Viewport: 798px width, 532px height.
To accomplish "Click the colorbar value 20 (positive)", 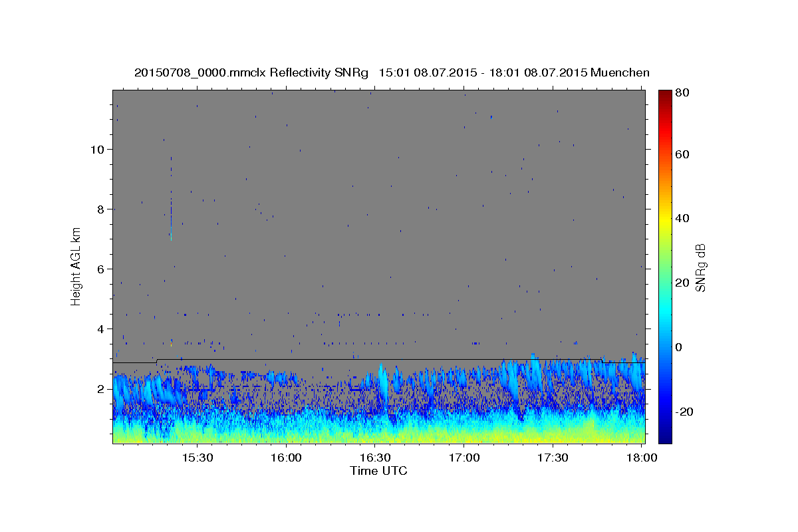I will pyautogui.click(x=683, y=283).
